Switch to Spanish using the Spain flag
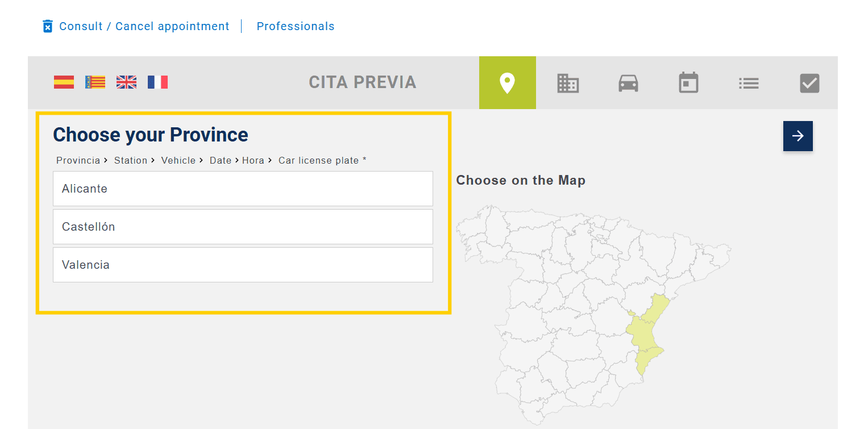 [x=64, y=82]
